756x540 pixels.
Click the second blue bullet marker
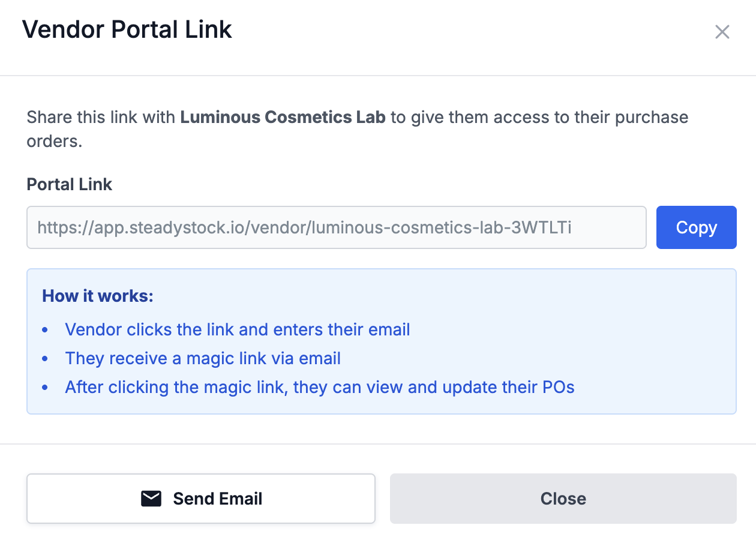click(45, 358)
